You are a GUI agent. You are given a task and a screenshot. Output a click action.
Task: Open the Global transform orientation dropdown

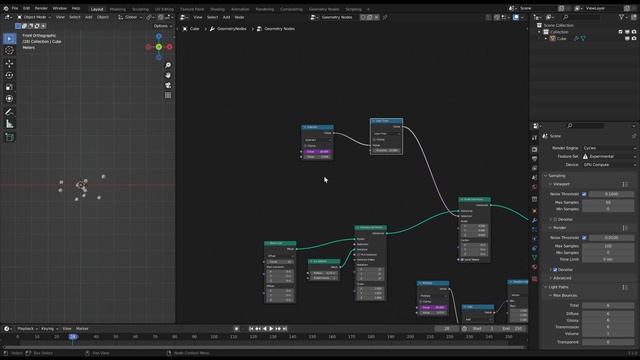click(x=130, y=17)
